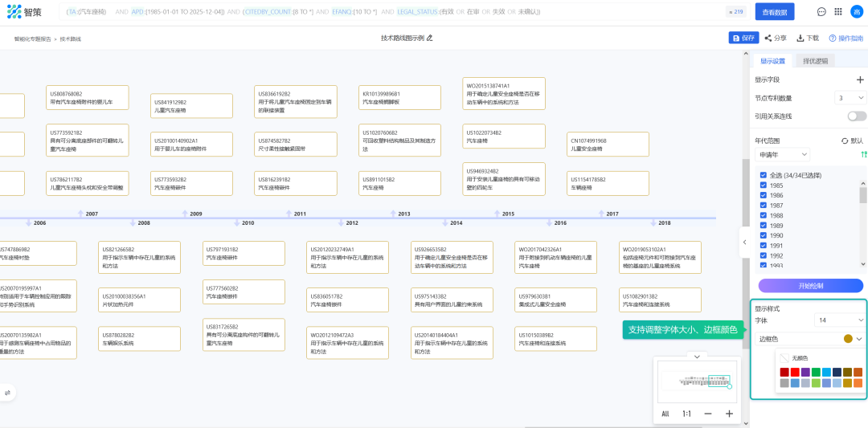Viewport: 868px width, 428px height.
Task: Open patent card US8419129B2 儿童汽车座椅
Action: (x=191, y=106)
